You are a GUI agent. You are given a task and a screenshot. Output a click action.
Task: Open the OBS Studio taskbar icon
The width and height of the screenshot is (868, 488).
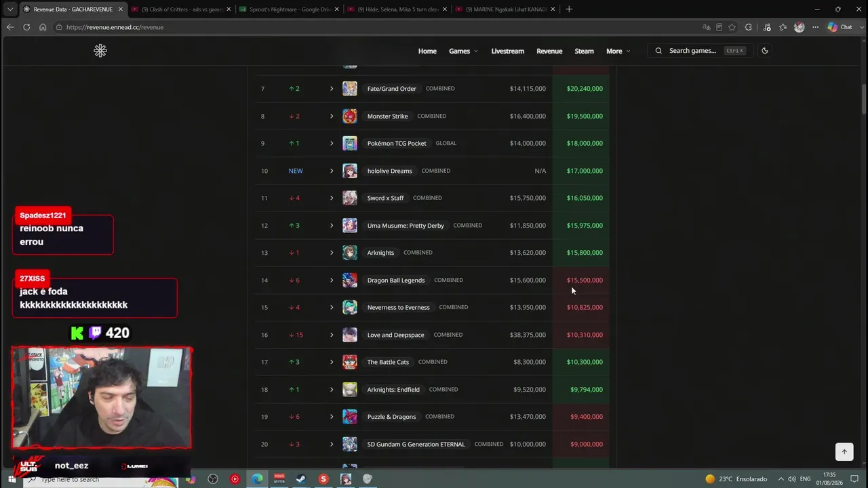[213, 479]
